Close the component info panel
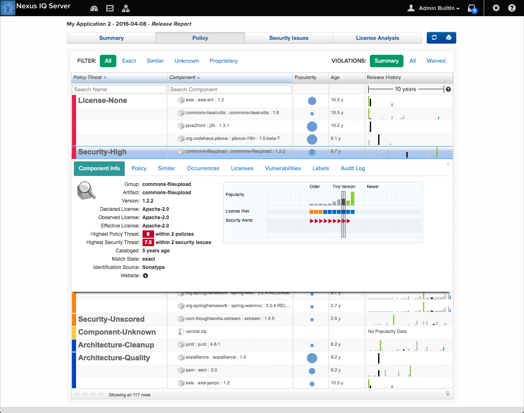Image resolution: width=524 pixels, height=413 pixels. [x=448, y=165]
